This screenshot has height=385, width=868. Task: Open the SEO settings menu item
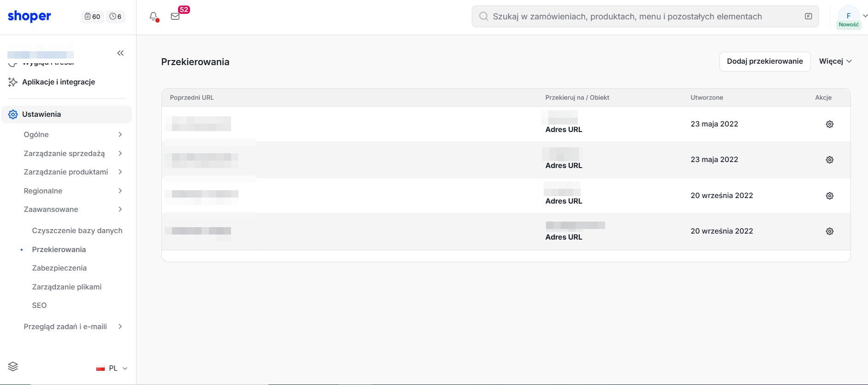point(39,305)
